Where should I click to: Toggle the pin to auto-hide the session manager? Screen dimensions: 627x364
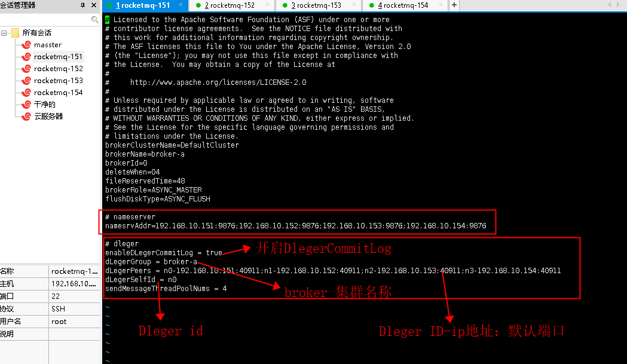click(82, 5)
